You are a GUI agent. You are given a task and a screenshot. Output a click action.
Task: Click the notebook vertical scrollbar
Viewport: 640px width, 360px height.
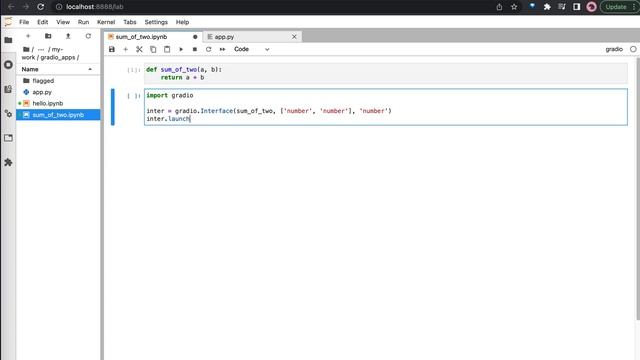click(638, 188)
